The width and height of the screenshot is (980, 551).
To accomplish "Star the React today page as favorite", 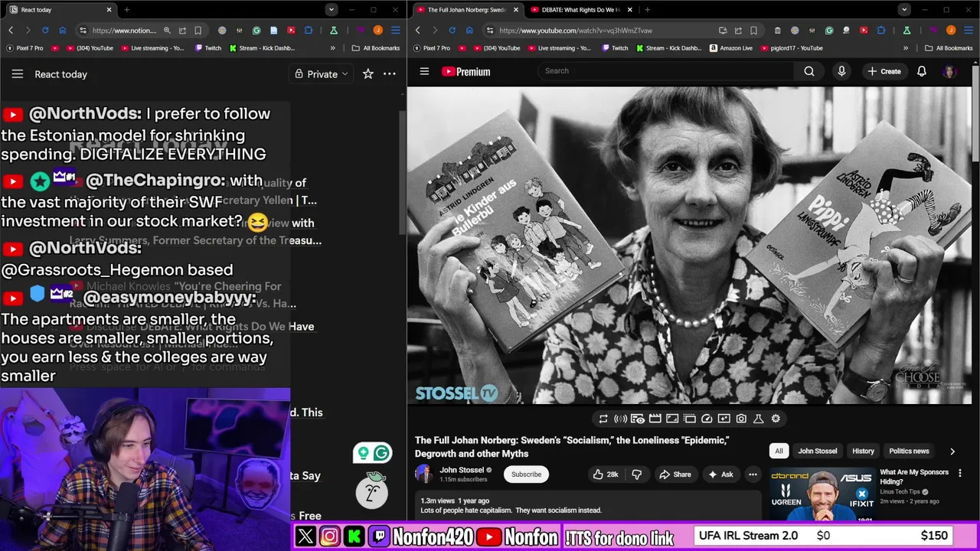I will (x=368, y=74).
